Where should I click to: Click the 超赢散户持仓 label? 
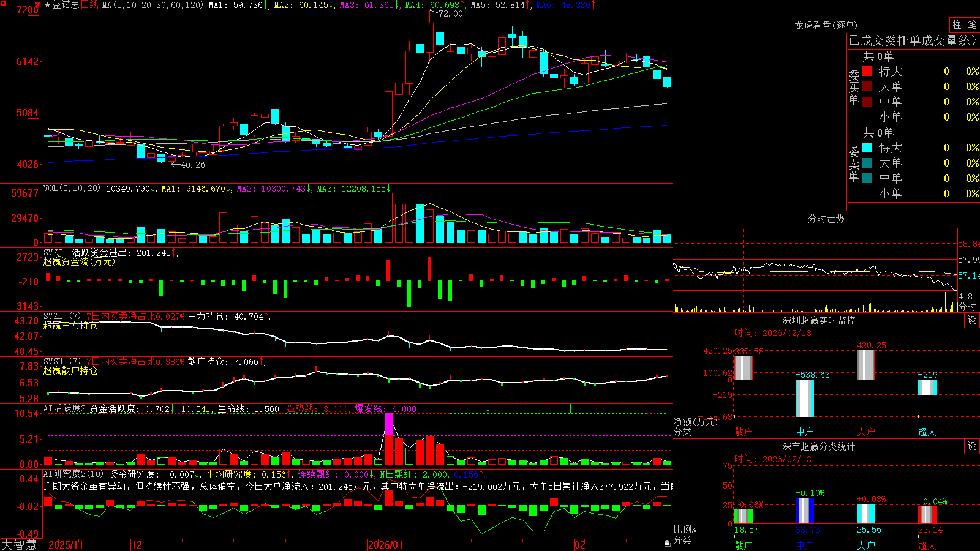pos(70,371)
